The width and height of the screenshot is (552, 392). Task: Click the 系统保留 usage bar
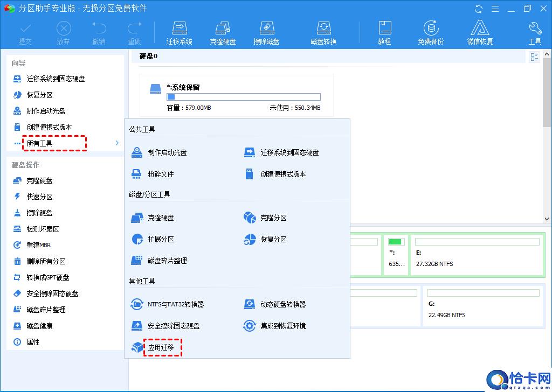[244, 97]
